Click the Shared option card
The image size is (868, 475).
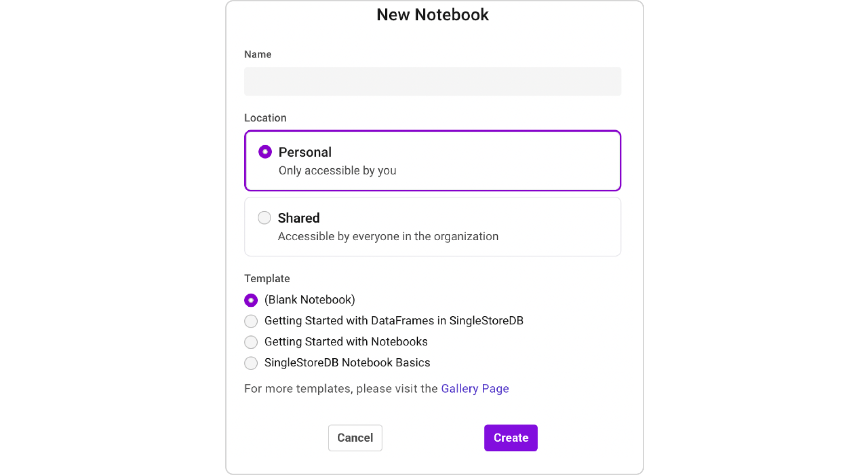tap(432, 227)
